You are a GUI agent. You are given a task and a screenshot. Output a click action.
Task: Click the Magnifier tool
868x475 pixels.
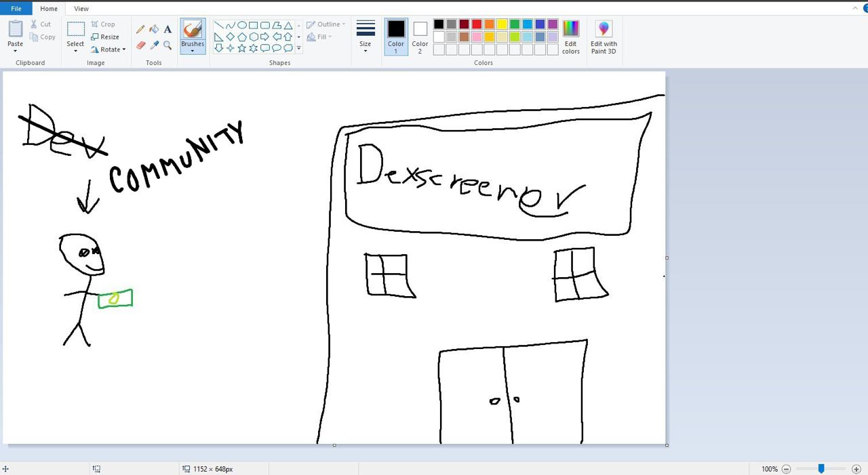[x=167, y=45]
